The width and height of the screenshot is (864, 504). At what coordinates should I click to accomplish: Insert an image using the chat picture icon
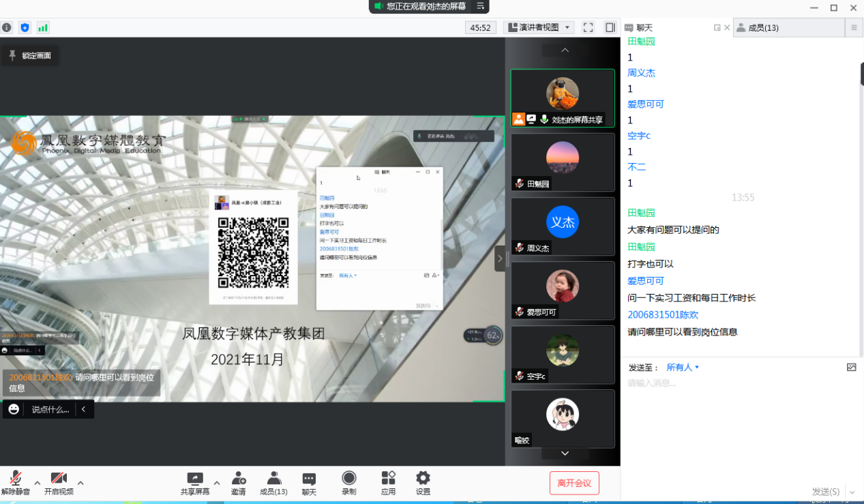(x=851, y=367)
